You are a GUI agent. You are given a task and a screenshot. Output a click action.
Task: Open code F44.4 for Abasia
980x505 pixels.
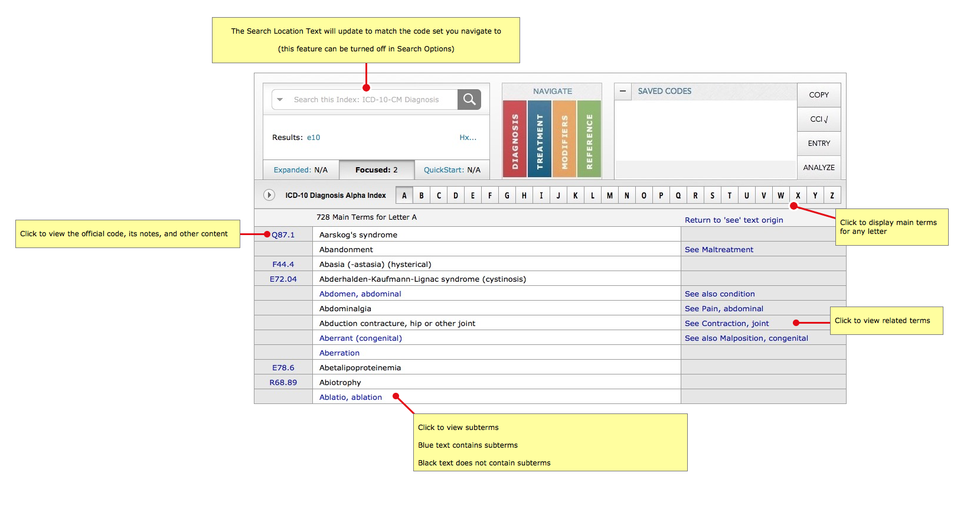[283, 265]
